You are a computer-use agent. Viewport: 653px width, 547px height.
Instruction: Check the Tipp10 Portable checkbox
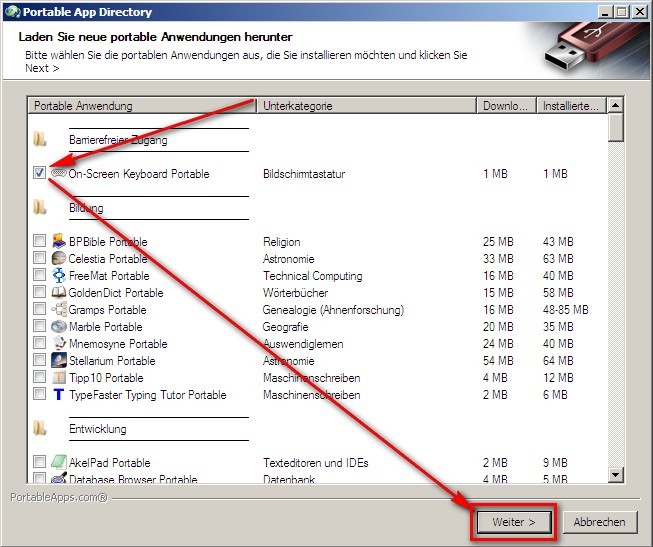point(40,377)
